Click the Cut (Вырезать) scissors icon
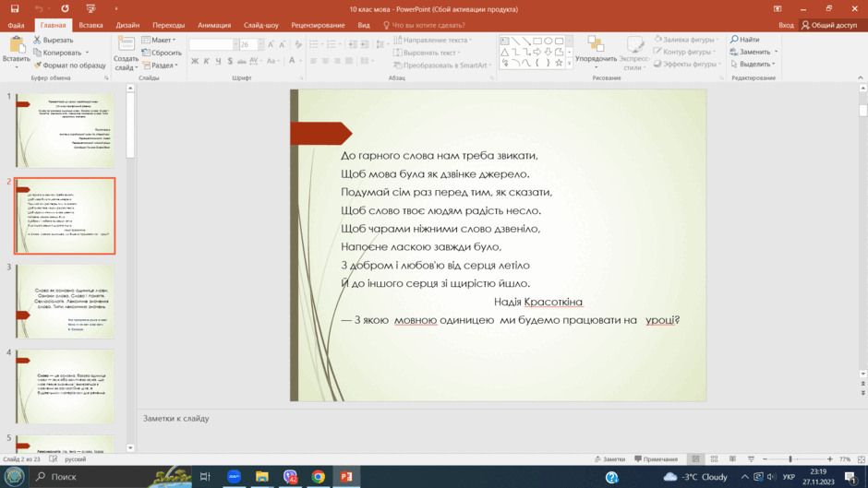The height and width of the screenshot is (488, 868). pyautogui.click(x=37, y=40)
